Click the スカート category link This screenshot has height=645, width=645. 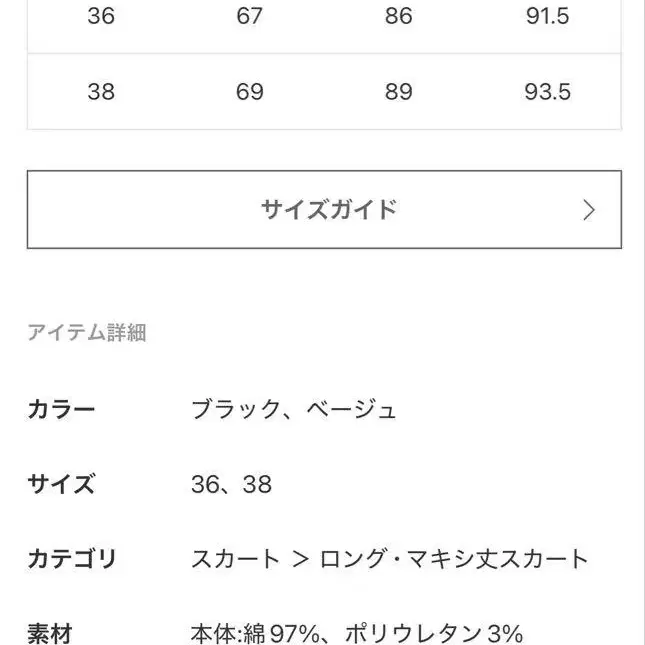pyautogui.click(x=235, y=559)
